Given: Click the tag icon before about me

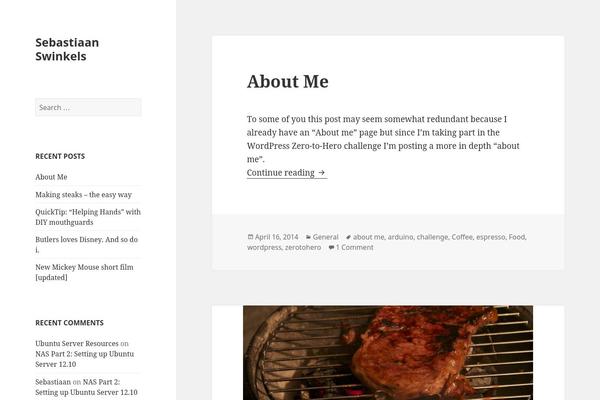Looking at the screenshot, I should pos(347,237).
